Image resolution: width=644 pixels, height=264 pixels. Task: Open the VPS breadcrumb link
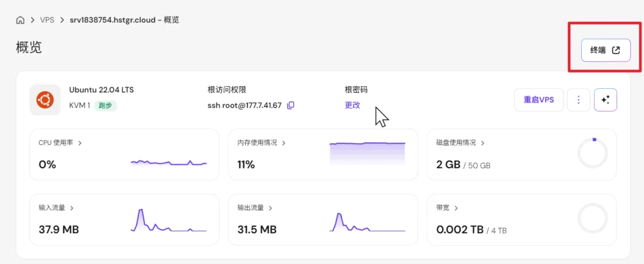click(47, 20)
